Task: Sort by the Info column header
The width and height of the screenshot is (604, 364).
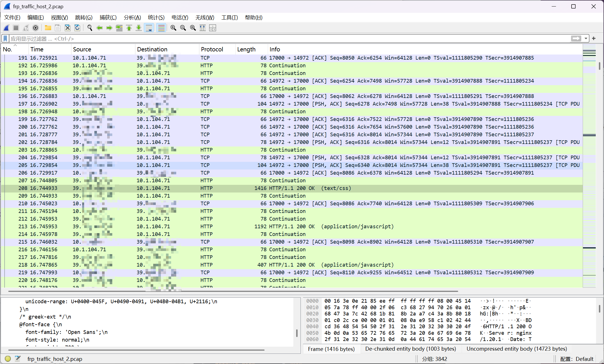Action: pos(425,49)
